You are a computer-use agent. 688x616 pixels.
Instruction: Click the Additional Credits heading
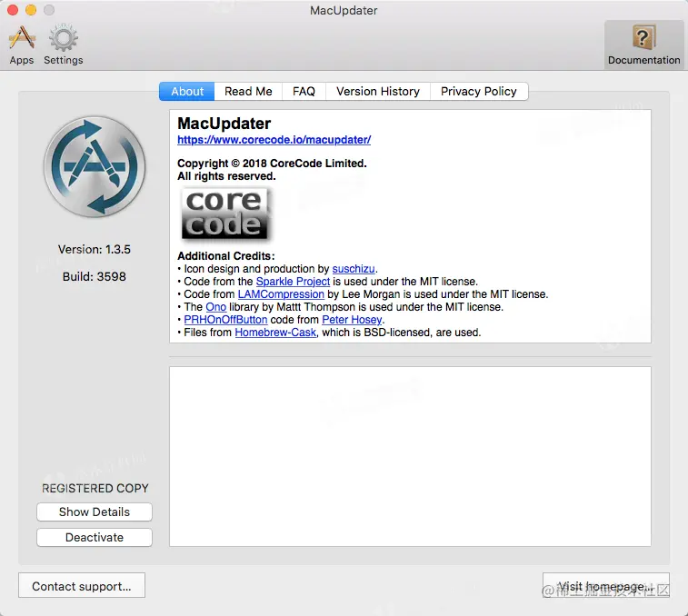tap(226, 256)
